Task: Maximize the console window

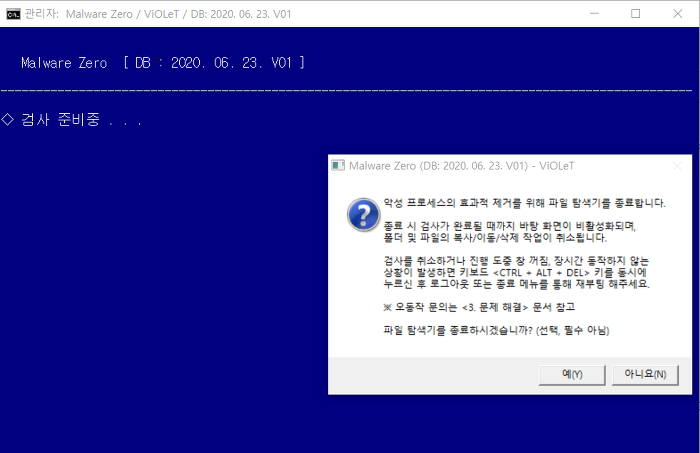Action: (x=636, y=13)
